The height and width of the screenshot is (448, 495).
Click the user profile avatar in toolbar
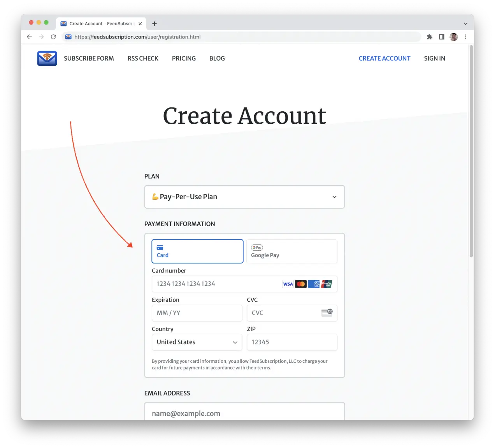click(x=453, y=37)
